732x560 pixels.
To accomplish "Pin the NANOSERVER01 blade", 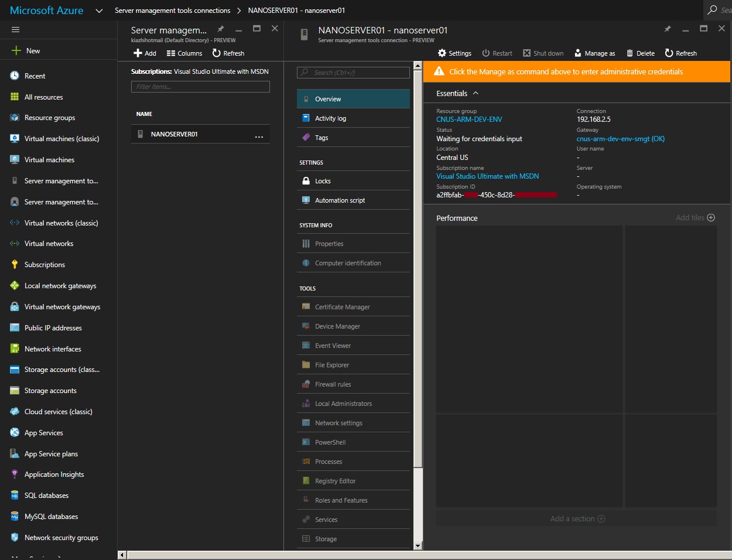I will pos(668,29).
